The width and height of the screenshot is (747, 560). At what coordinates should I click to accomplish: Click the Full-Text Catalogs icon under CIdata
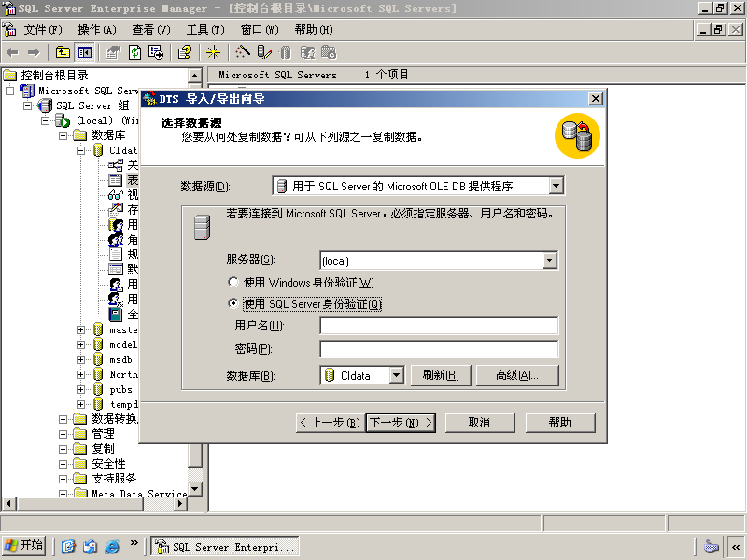tap(115, 315)
